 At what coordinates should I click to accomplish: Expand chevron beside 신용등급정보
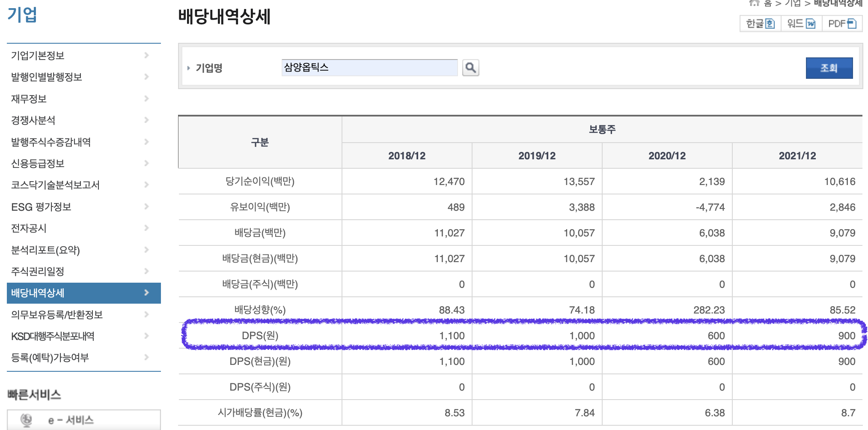tap(146, 163)
